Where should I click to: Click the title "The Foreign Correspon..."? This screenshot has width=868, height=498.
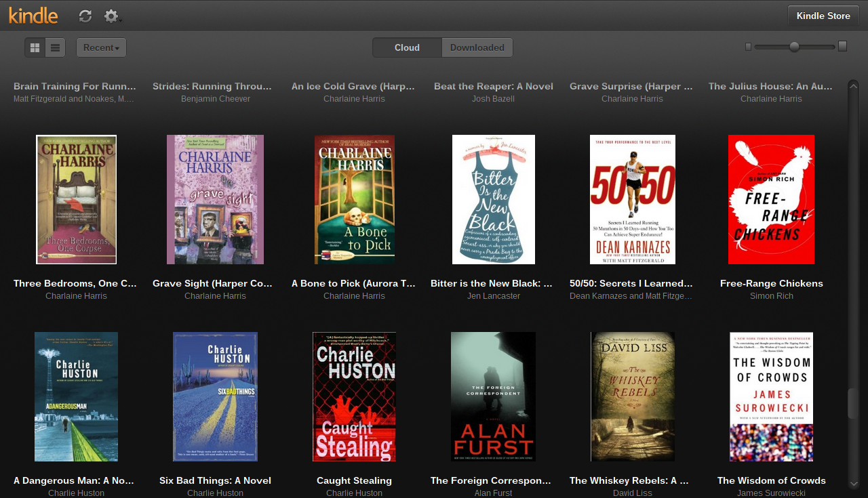point(491,480)
